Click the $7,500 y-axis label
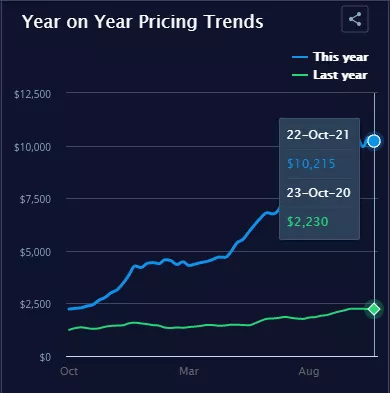Image resolution: width=390 pixels, height=393 pixels. pyautogui.click(x=35, y=199)
